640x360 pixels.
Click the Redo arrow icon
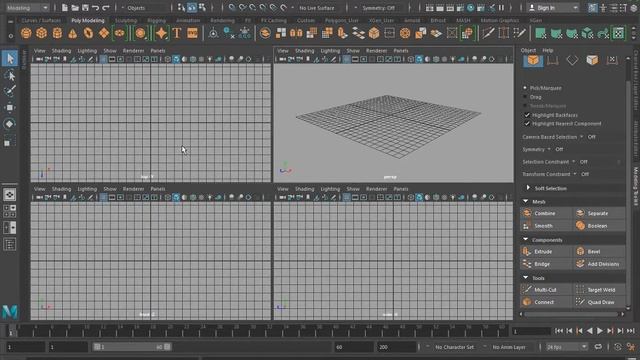coord(106,8)
